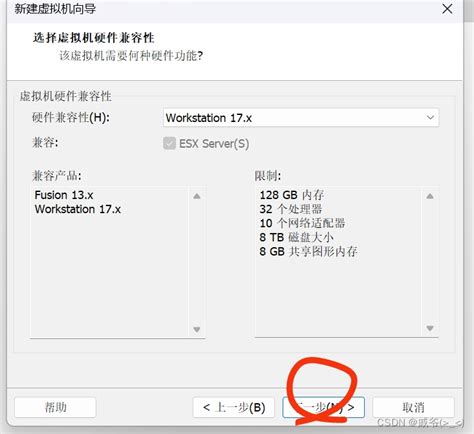474x434 pixels.
Task: Open the 硬件兼容性 dropdown
Action: [x=301, y=118]
